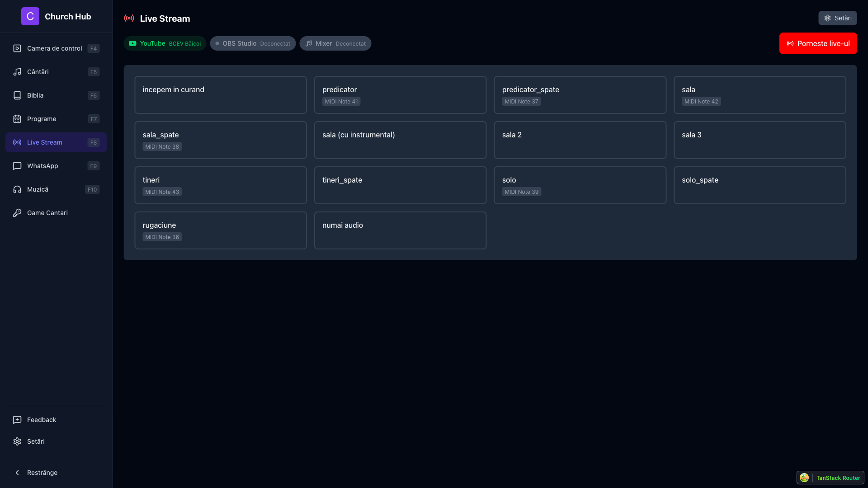Select the WhatsApp chat bubble icon
The width and height of the screenshot is (868, 488).
point(17,166)
